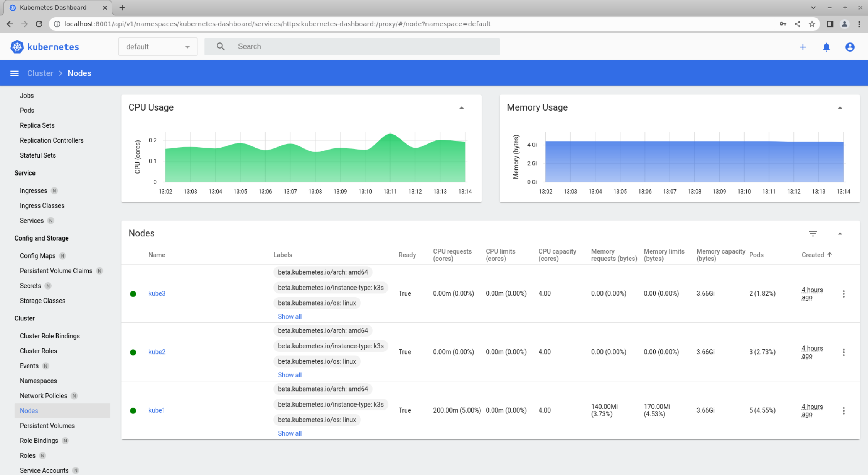Viewport: 868px width, 475px height.
Task: Open the browser profile icon
Action: (x=844, y=24)
